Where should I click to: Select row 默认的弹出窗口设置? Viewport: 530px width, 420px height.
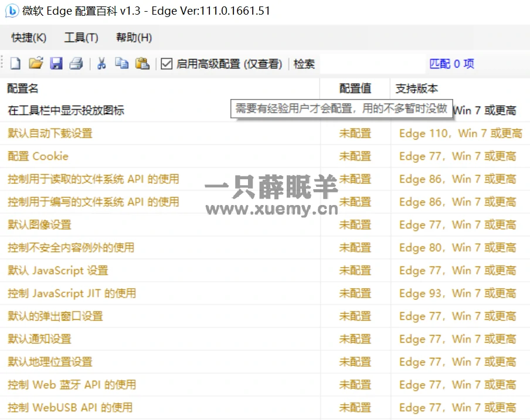pyautogui.click(x=265, y=316)
